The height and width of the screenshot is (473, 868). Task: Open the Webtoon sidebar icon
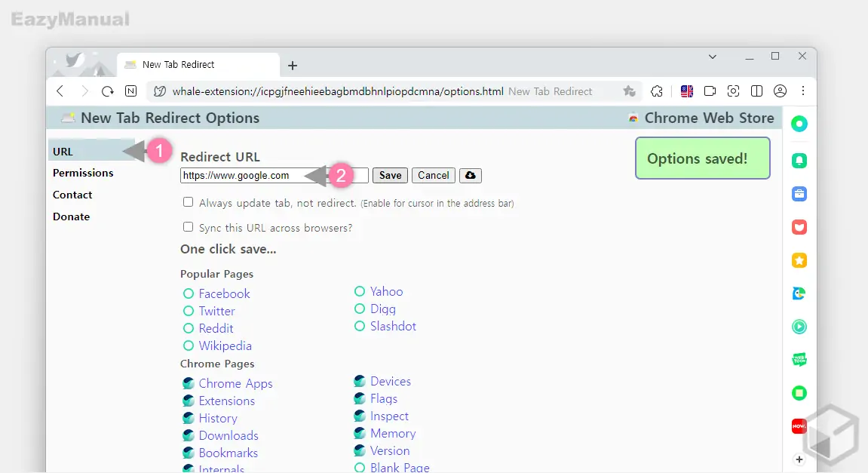(799, 360)
